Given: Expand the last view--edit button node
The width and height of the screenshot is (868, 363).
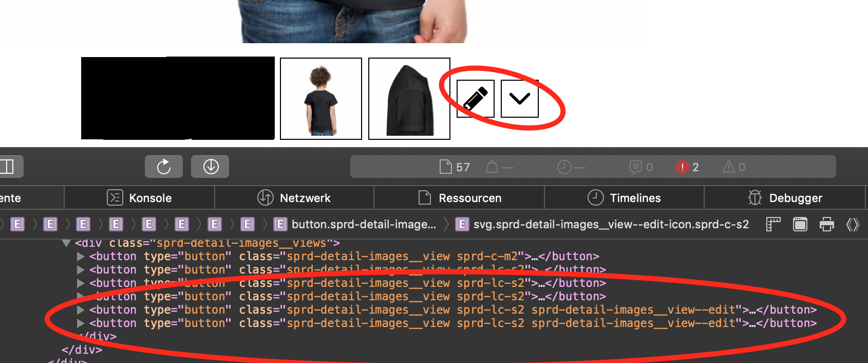Looking at the screenshot, I should (81, 323).
